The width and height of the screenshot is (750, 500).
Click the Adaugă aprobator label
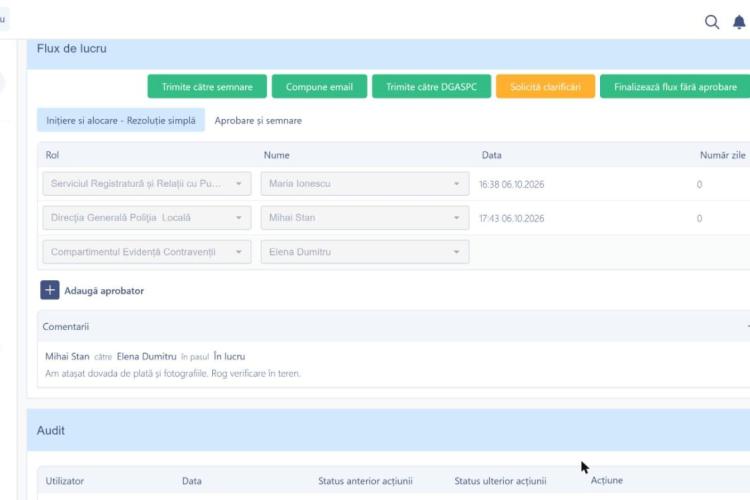point(104,291)
